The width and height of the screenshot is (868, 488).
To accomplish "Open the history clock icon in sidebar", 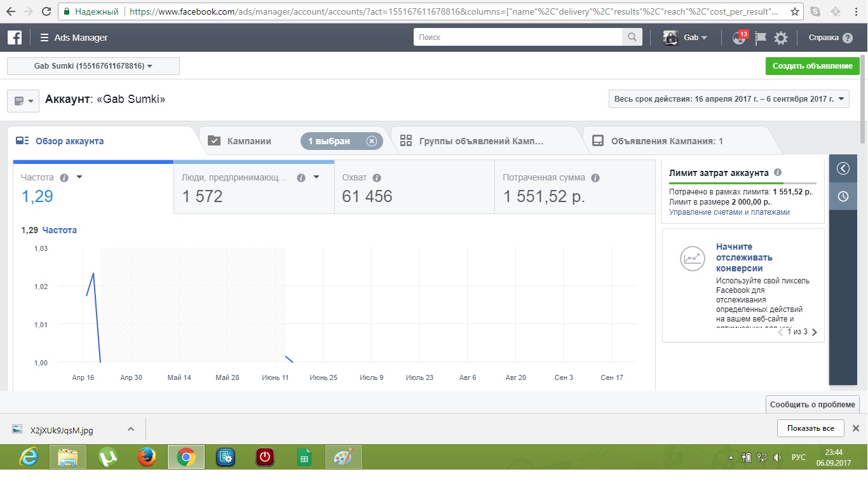I will [843, 196].
